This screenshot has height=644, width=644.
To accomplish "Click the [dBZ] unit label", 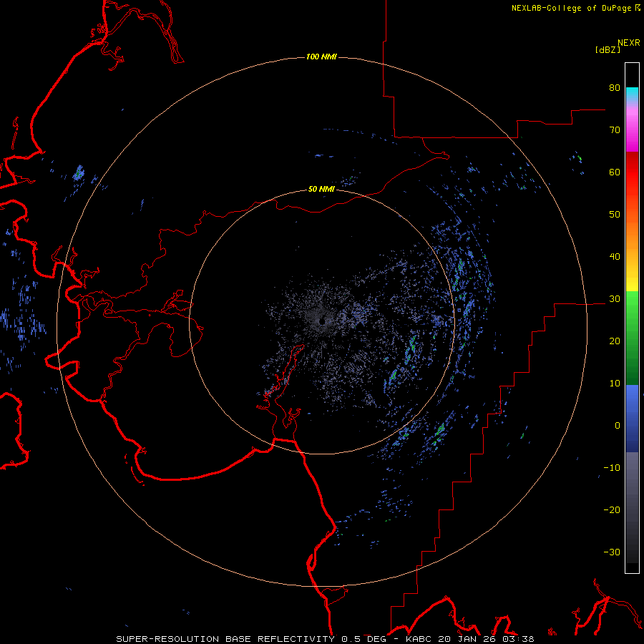I will coord(608,49).
